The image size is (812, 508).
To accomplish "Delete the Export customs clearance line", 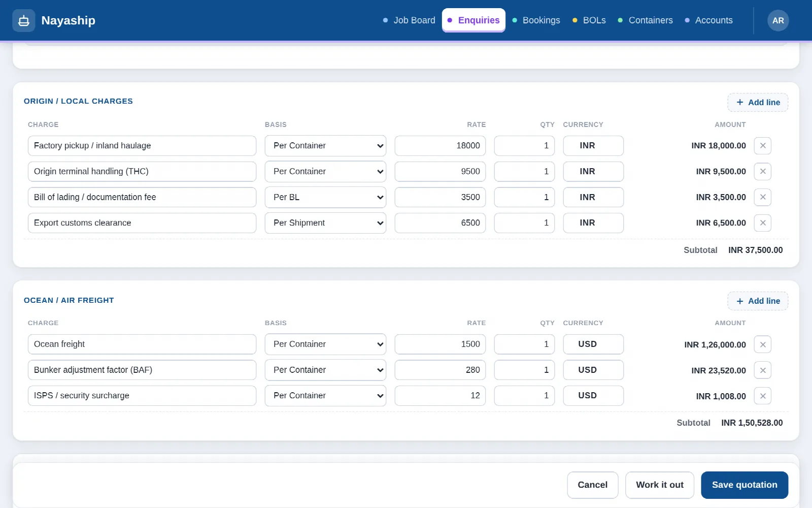I will click(x=763, y=223).
